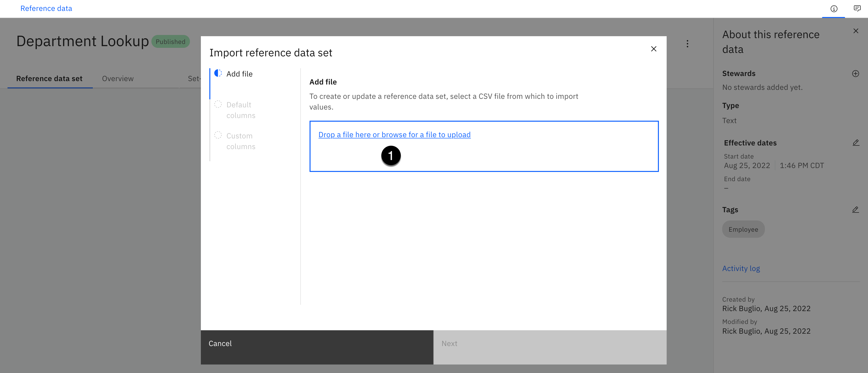The height and width of the screenshot is (373, 868).
Task: Click the Employee tag chip
Action: pos(743,229)
